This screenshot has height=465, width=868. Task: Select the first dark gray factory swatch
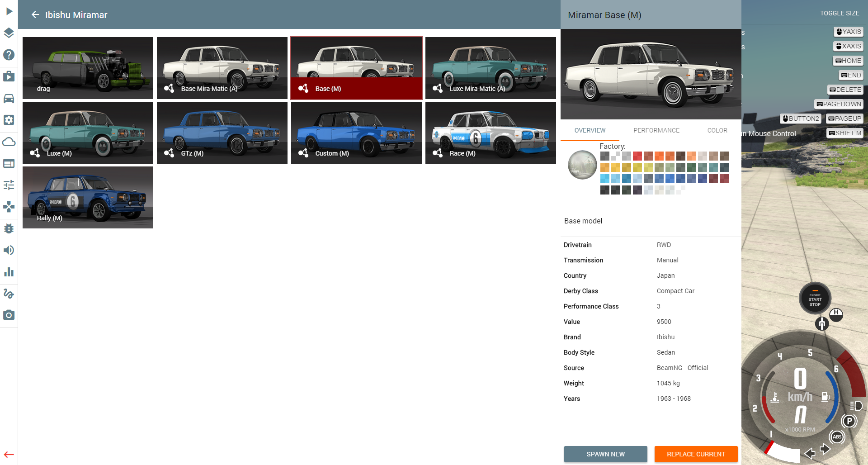coord(605,156)
